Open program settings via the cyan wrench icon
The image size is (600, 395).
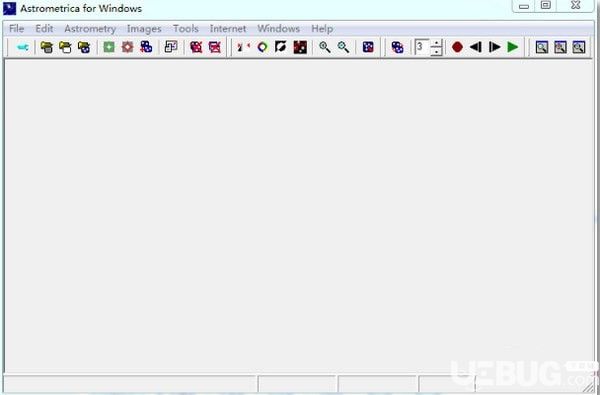(23, 47)
